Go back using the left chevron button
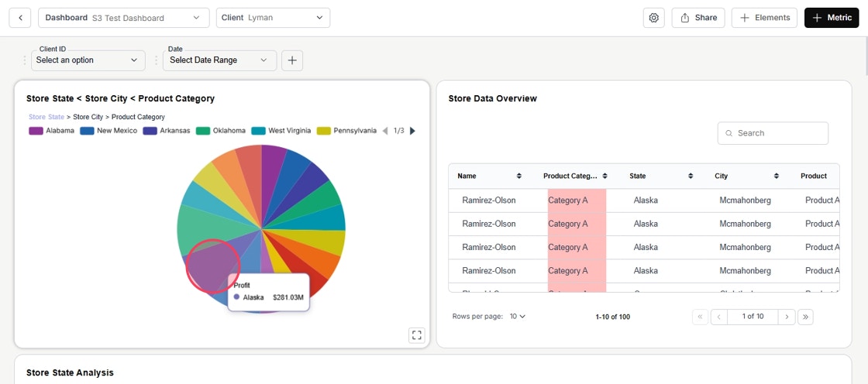This screenshot has width=868, height=384. click(x=20, y=18)
